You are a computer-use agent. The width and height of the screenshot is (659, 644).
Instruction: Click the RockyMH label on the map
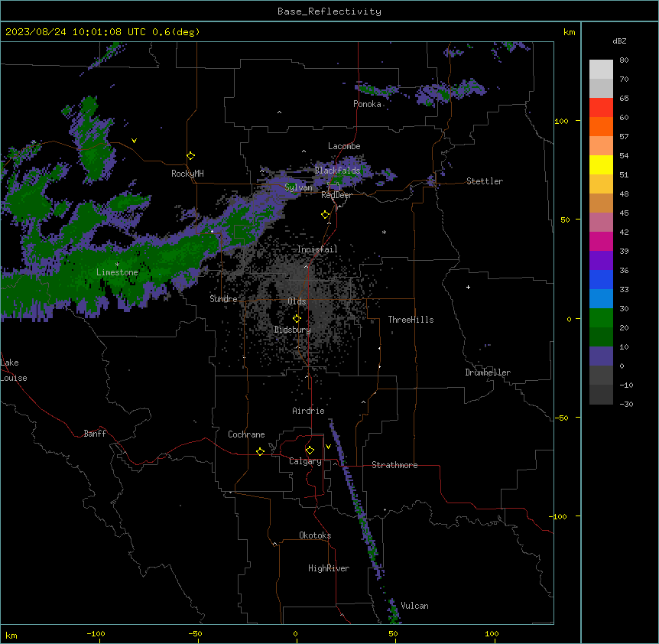187,174
